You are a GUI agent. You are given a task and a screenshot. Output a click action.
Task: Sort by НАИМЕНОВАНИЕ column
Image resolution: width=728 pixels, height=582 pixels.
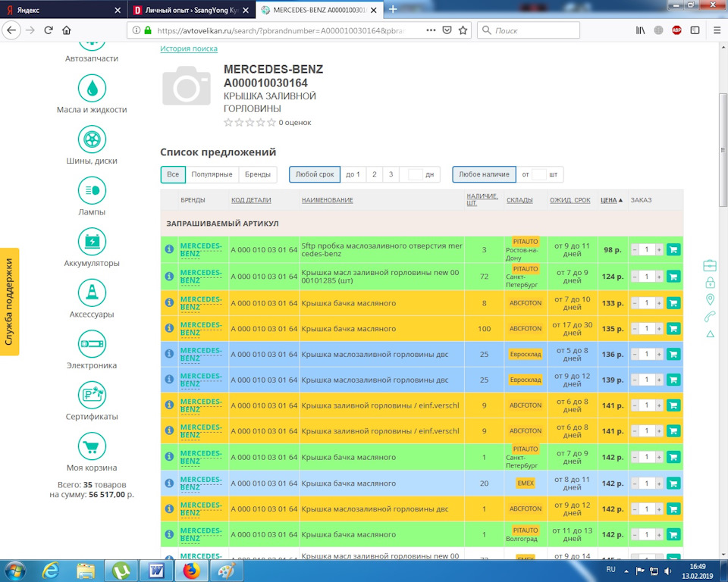point(328,200)
